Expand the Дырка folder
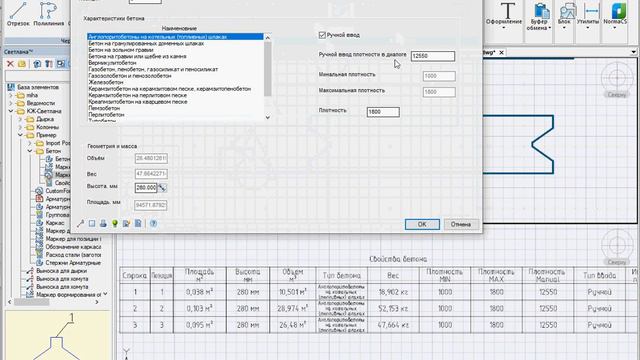640x360 pixels. click(x=20, y=119)
